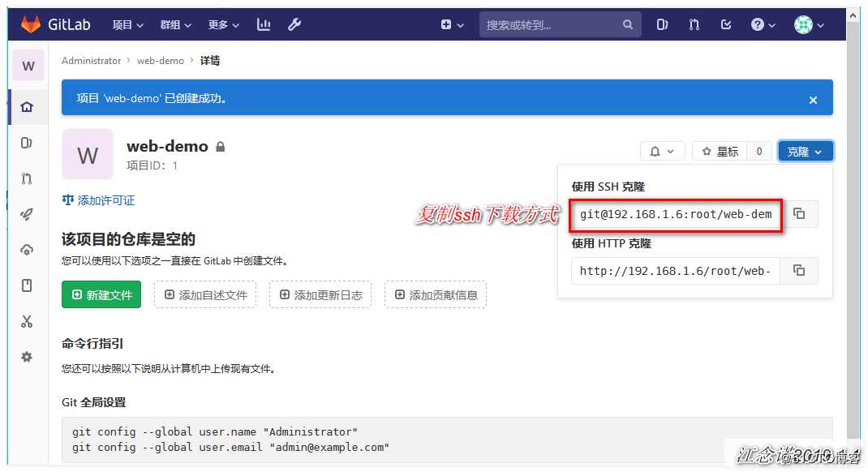Toggle the 克隆 clone dropdown

tap(805, 151)
